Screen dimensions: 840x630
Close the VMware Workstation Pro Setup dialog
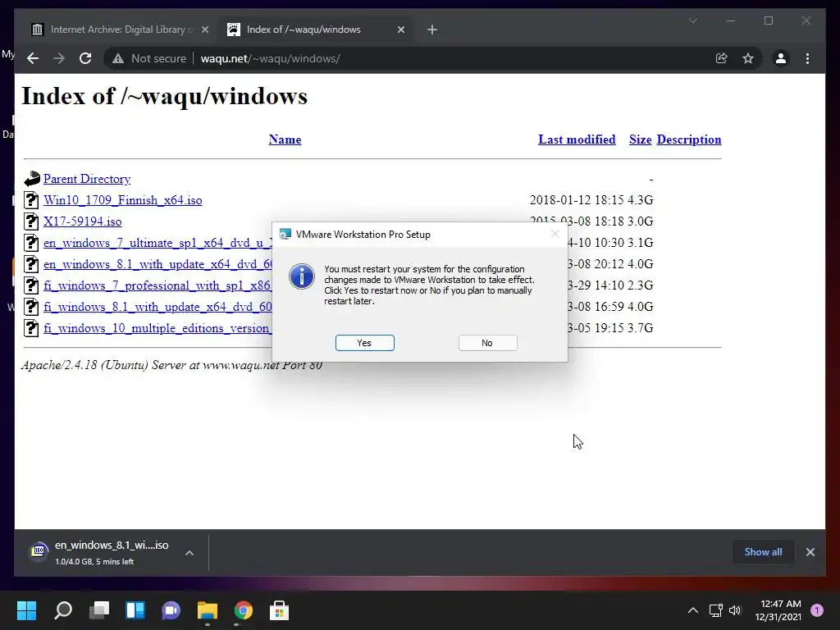tap(555, 234)
